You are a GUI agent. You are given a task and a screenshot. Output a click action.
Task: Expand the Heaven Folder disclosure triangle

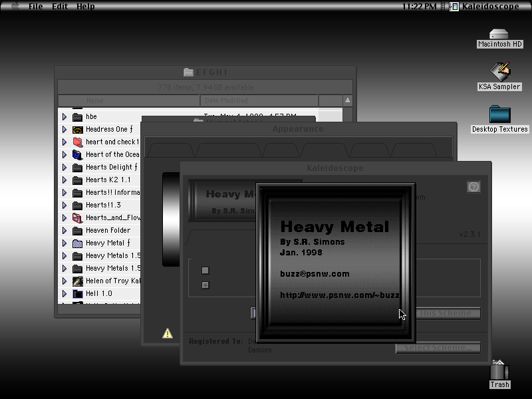pos(65,230)
